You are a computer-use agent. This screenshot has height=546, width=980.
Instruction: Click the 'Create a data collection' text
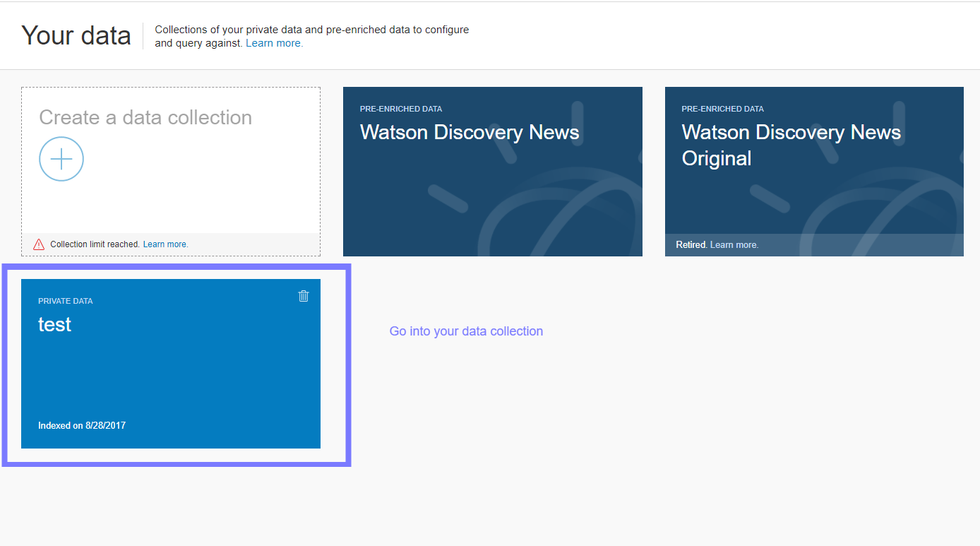coord(145,117)
